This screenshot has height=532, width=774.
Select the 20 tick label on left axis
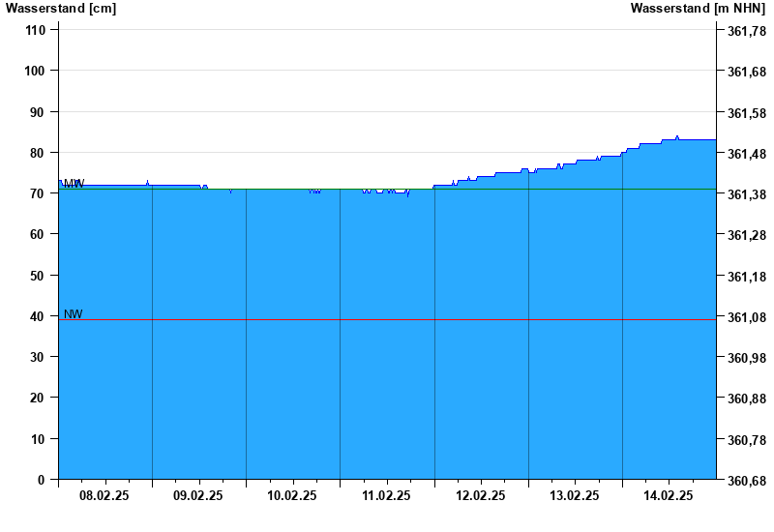tap(38, 398)
